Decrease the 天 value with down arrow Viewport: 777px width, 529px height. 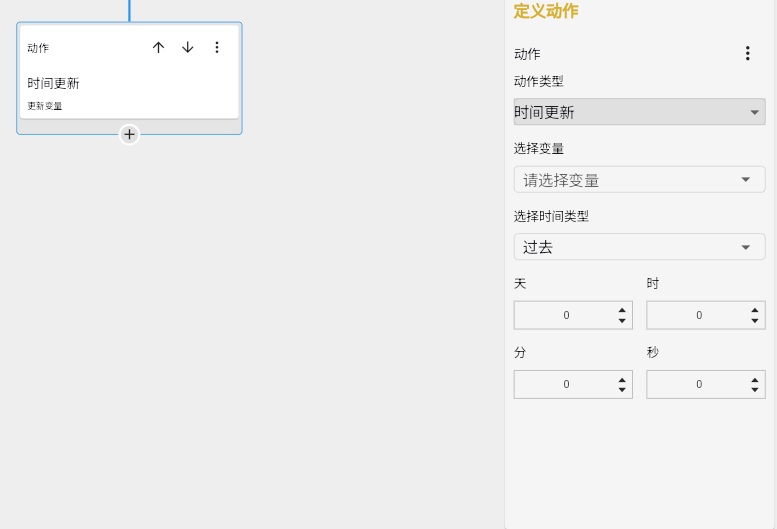[x=622, y=321]
